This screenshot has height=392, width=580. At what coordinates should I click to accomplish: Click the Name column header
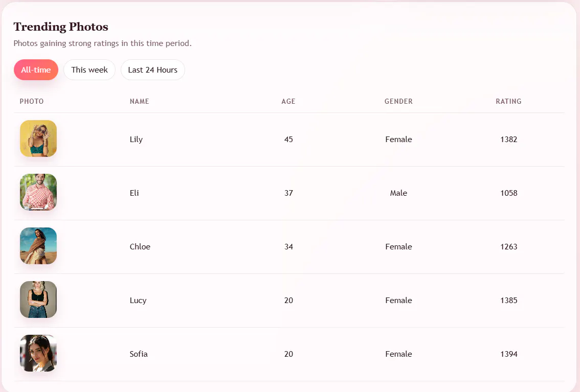coord(140,101)
